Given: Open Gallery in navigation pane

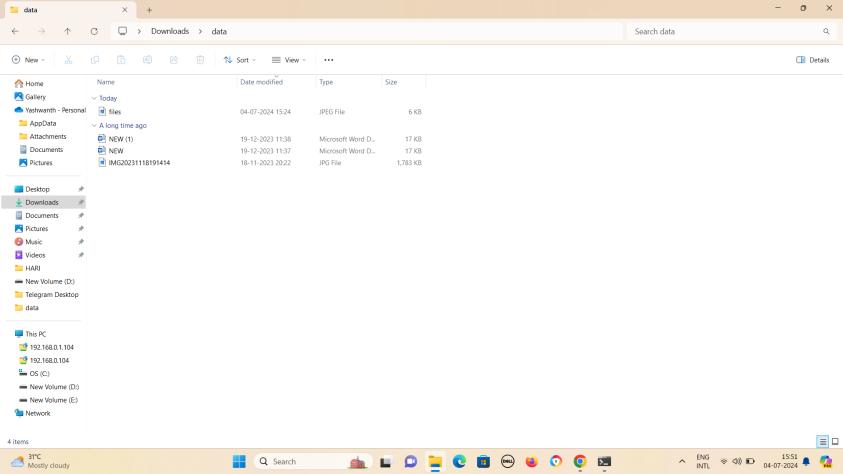Looking at the screenshot, I should tap(35, 97).
